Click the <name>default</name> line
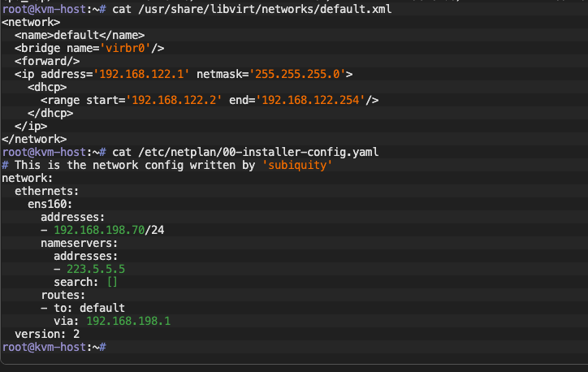 80,35
